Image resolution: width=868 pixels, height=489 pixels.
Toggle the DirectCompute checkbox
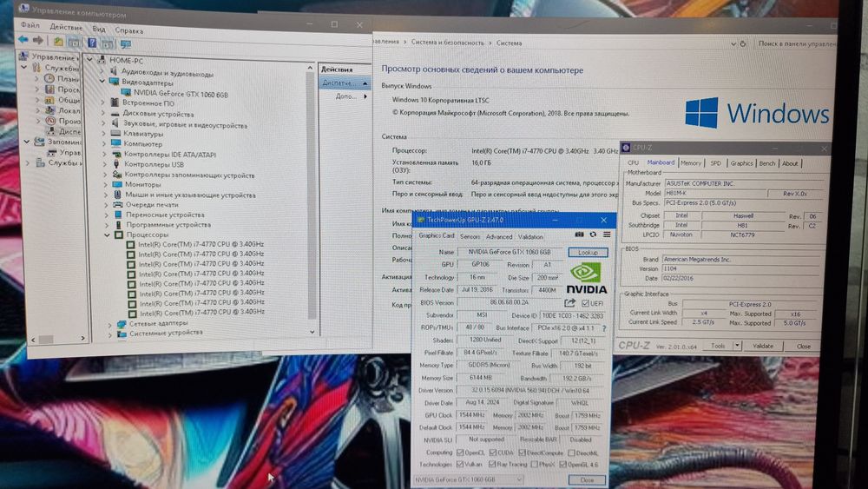(522, 453)
